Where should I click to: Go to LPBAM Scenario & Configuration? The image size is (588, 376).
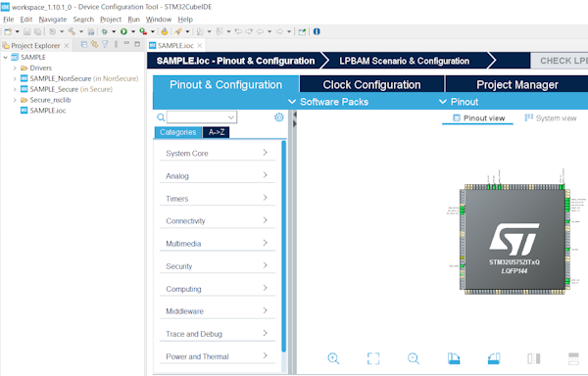tap(404, 61)
